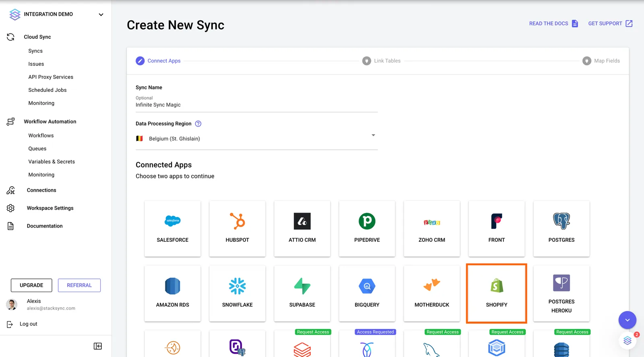644x357 pixels.
Task: Open Workflows in the sidebar
Action: coord(41,136)
